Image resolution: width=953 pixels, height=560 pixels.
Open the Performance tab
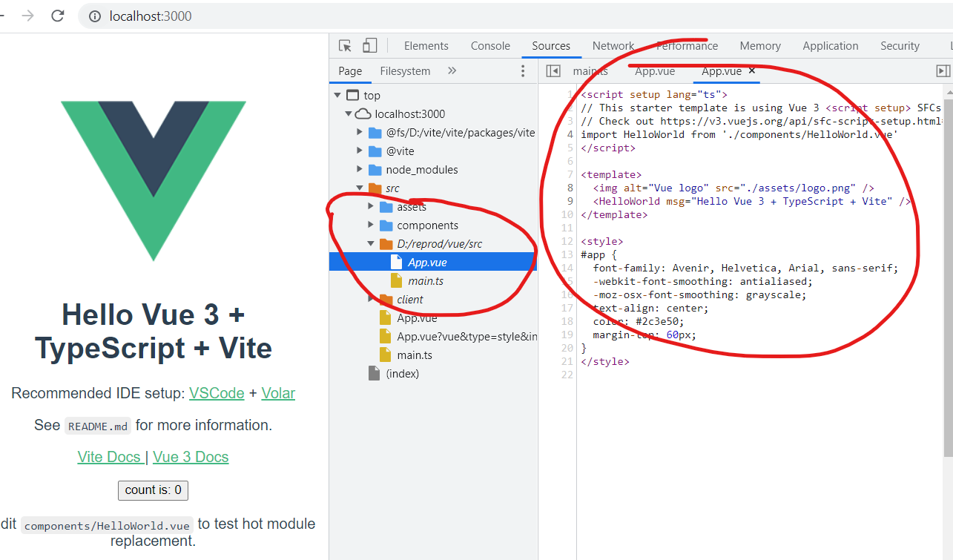tap(687, 46)
